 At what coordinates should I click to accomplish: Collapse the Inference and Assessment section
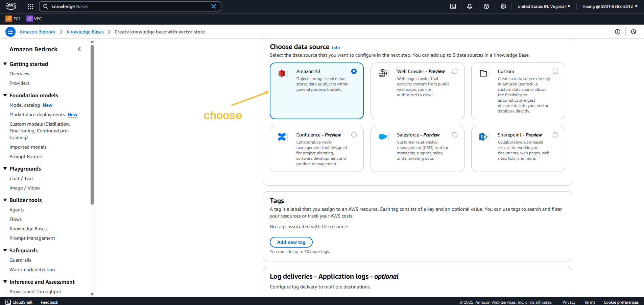tap(5, 282)
